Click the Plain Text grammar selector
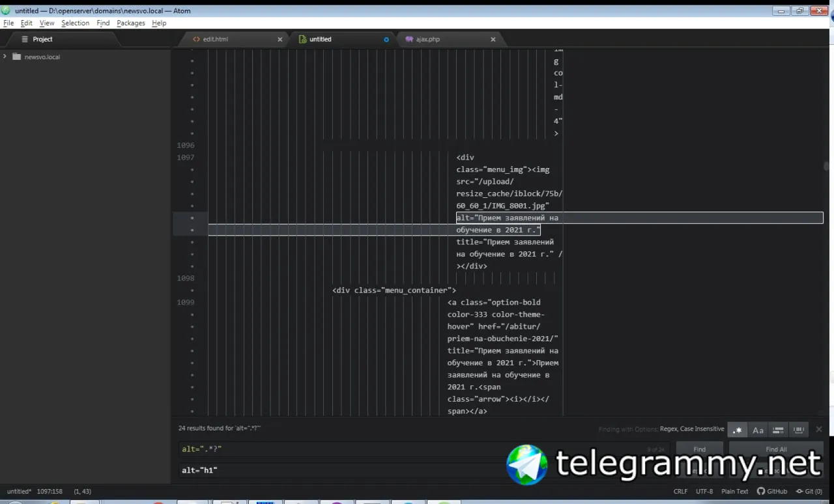 tap(734, 491)
